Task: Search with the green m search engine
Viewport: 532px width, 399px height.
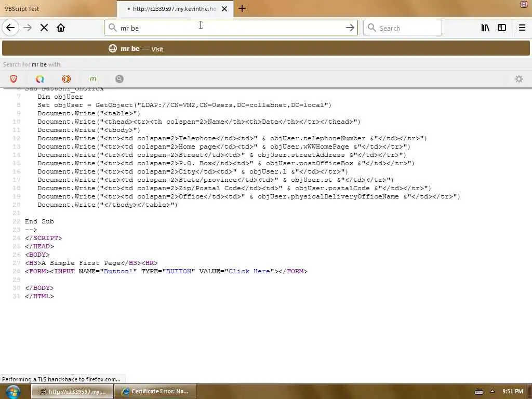Action: pyautogui.click(x=93, y=79)
